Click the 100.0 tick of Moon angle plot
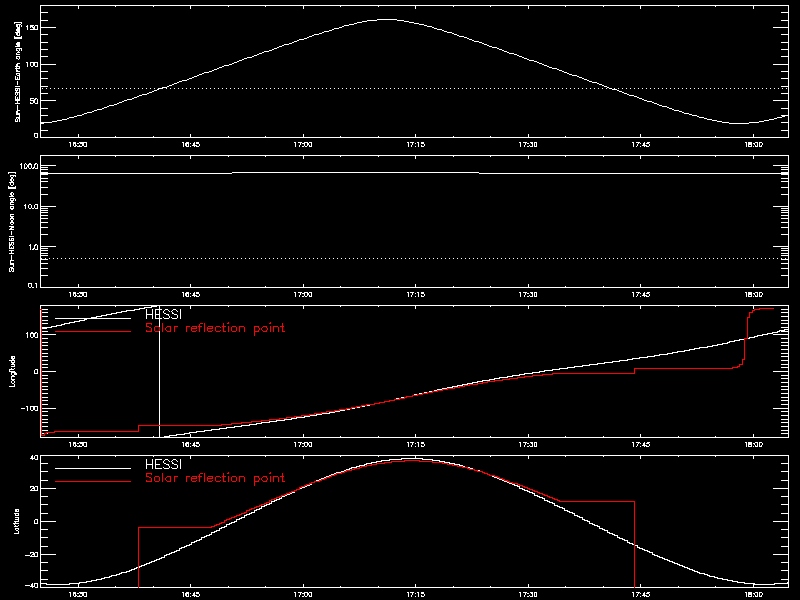The height and width of the screenshot is (600, 800). tap(29, 166)
